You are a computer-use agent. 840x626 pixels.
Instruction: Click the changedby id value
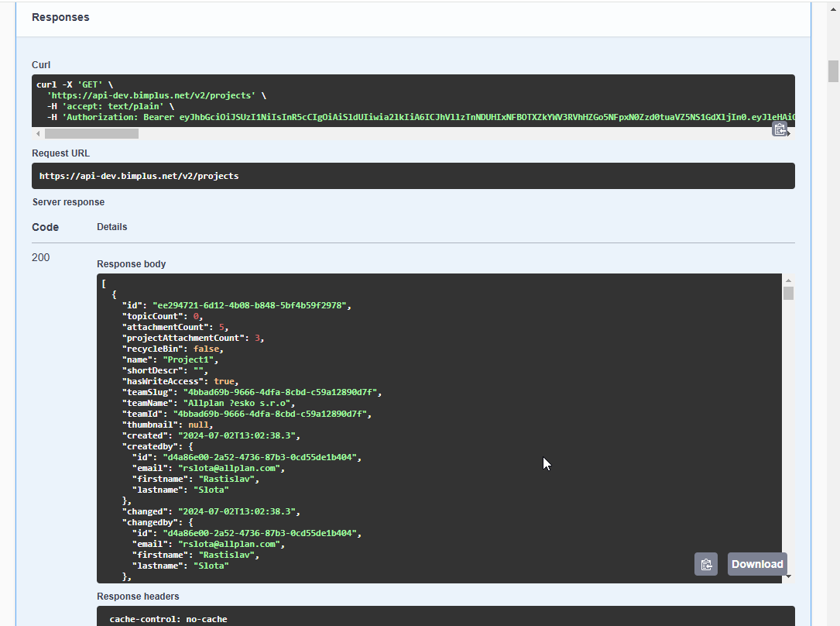tap(260, 533)
